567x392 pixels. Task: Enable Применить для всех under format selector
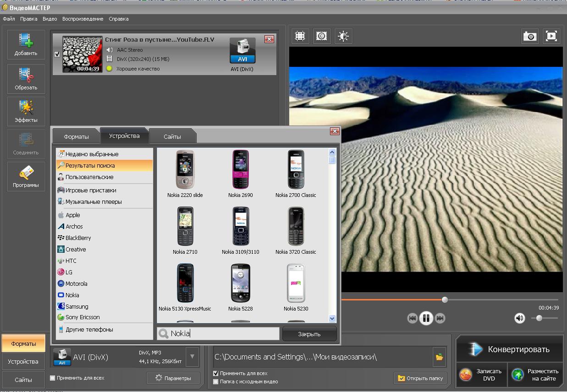[52, 378]
